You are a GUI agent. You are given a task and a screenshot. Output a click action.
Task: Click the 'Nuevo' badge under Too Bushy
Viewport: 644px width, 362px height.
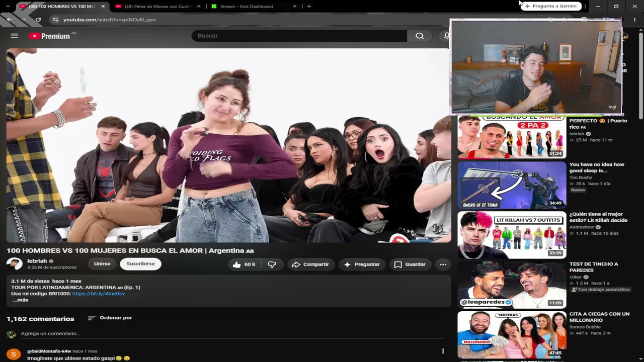click(578, 190)
